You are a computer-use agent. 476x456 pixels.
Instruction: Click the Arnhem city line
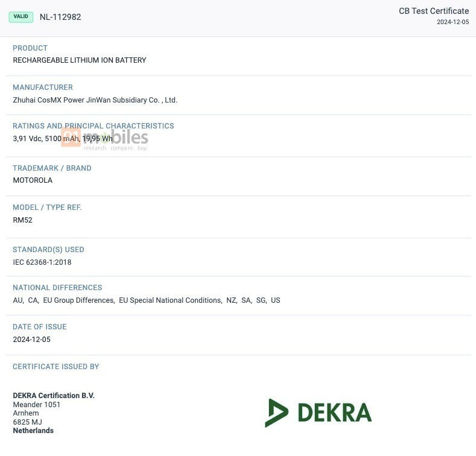[x=26, y=413]
